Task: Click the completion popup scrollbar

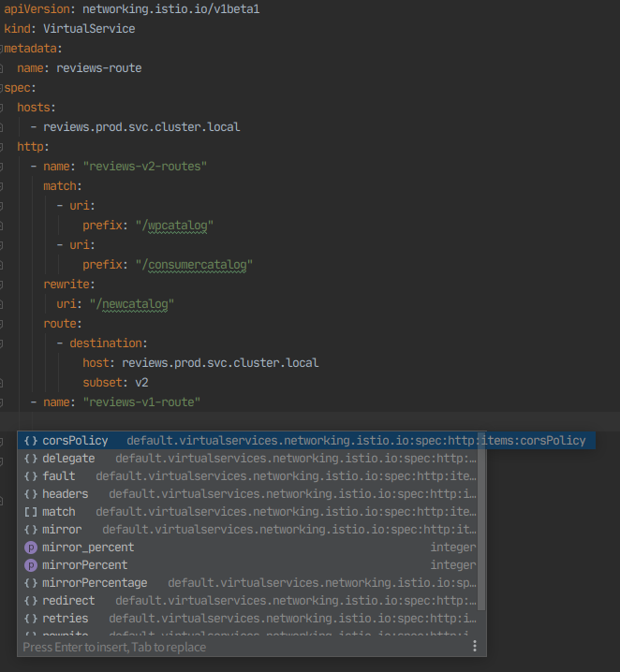Action: 481,520
